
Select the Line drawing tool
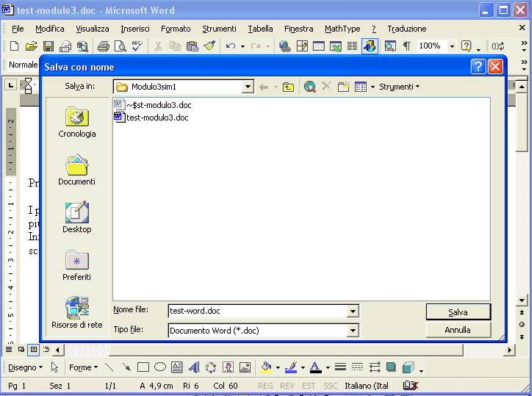109,367
